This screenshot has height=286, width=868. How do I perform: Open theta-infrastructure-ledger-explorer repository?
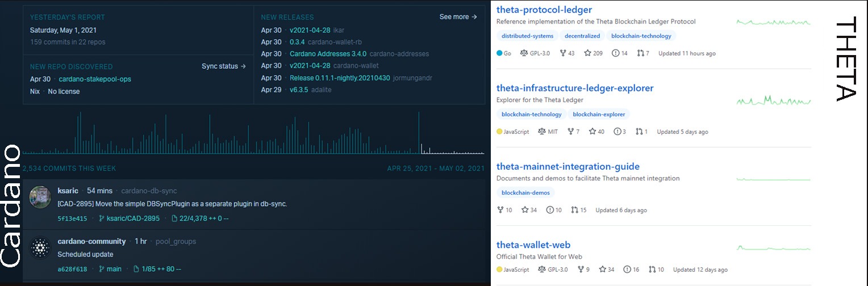[x=575, y=88]
